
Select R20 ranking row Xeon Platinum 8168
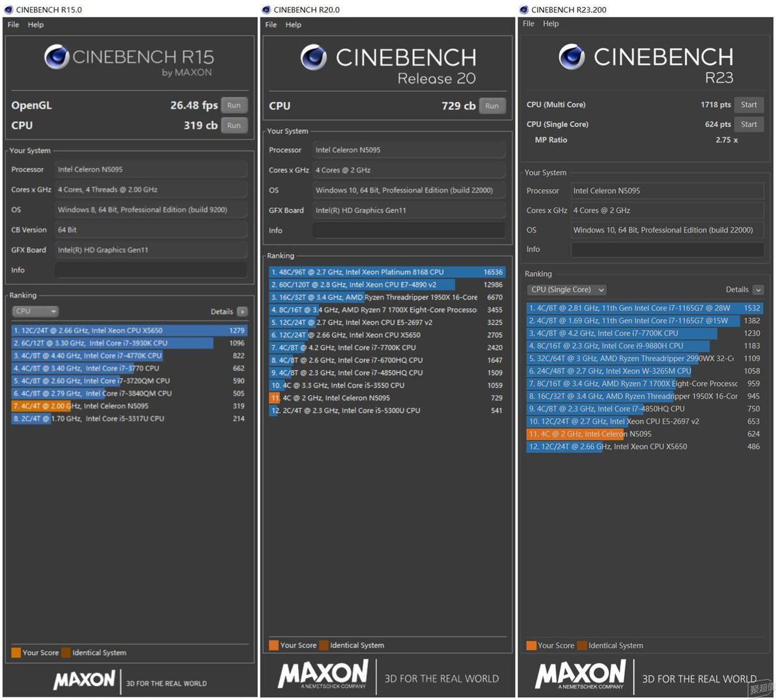pos(387,272)
